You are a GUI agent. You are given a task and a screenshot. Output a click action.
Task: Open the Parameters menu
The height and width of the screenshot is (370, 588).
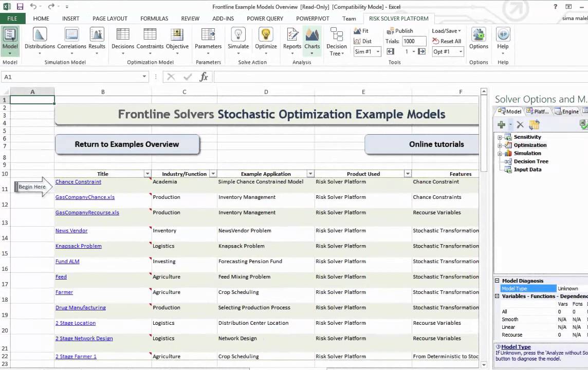pyautogui.click(x=208, y=41)
